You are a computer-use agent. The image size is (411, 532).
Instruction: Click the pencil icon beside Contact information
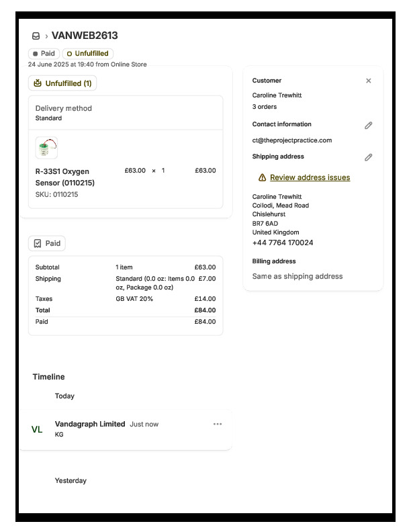[368, 126]
